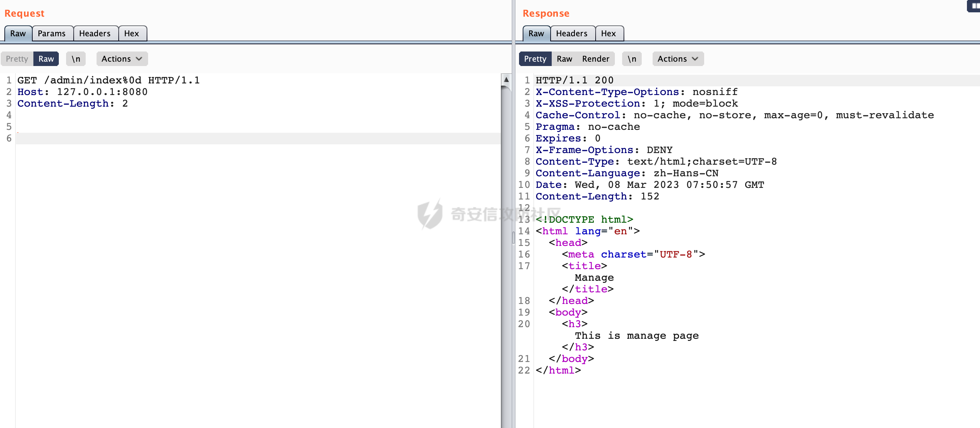The height and width of the screenshot is (428, 980).
Task: Switch to Request Hex tab
Action: pos(131,33)
